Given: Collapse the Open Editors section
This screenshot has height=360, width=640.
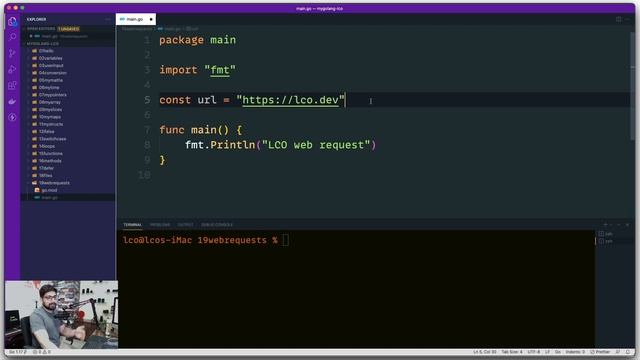Looking at the screenshot, I should [x=41, y=29].
